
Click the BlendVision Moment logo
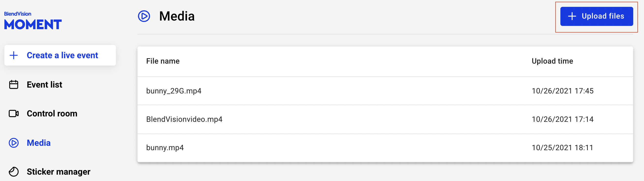pos(33,21)
